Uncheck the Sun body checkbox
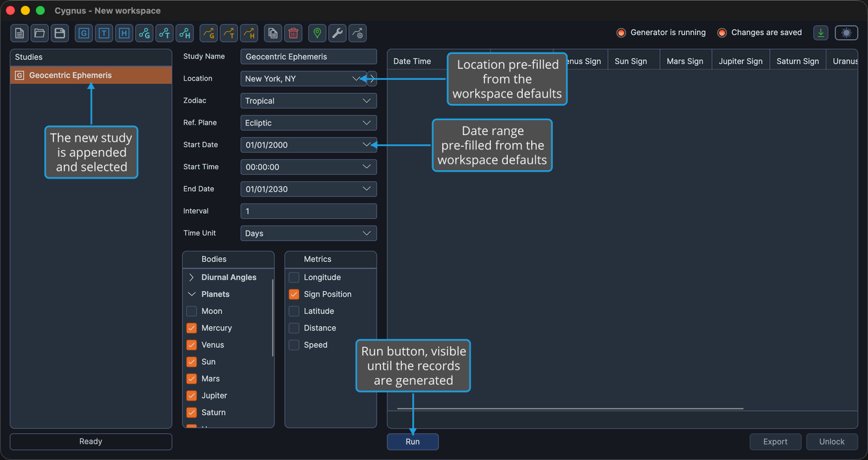 coord(192,362)
